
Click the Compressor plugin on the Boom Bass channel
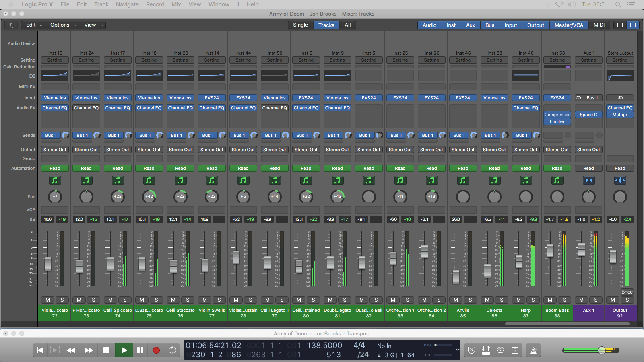(x=557, y=114)
